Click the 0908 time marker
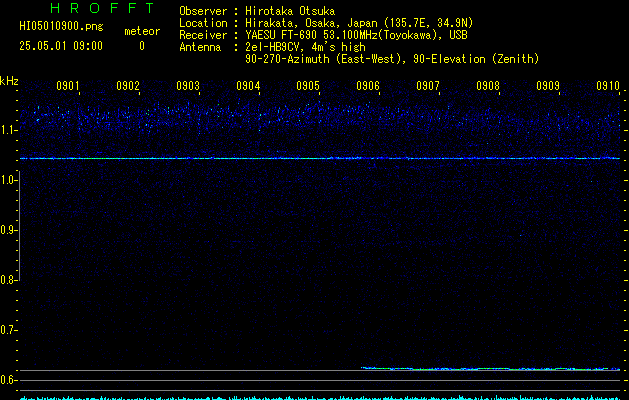This screenshot has width=629, height=400. [x=488, y=85]
